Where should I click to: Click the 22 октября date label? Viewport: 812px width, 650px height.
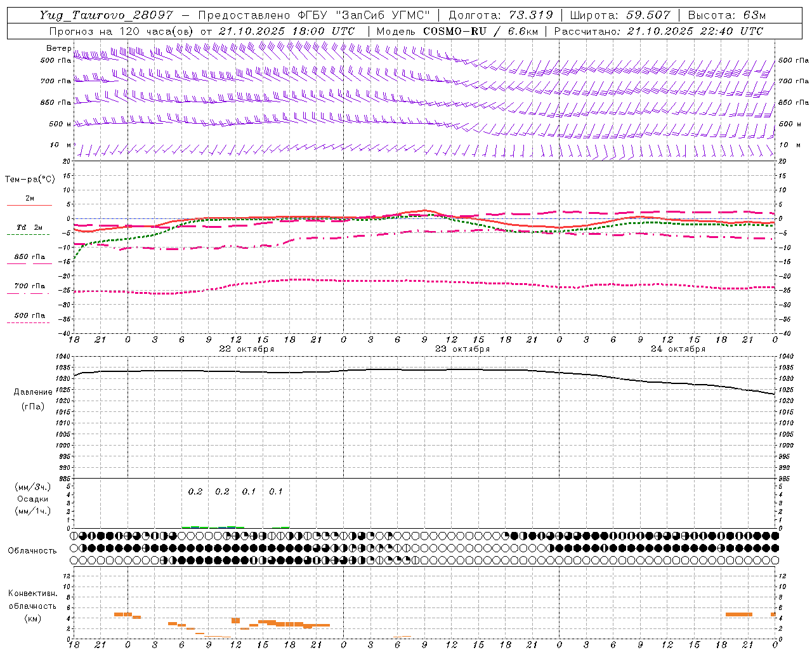pyautogui.click(x=247, y=349)
